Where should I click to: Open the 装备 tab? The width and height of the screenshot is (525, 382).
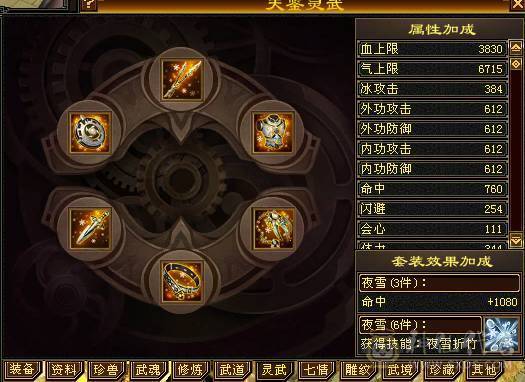coord(22,370)
